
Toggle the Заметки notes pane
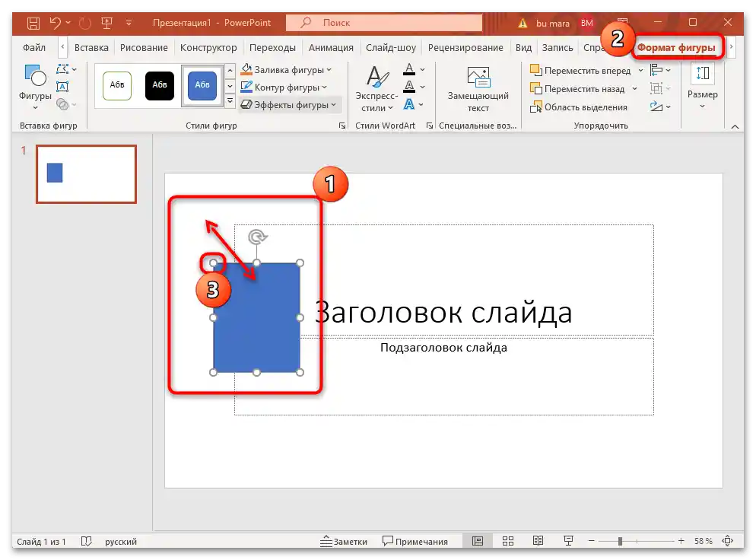[x=343, y=541]
